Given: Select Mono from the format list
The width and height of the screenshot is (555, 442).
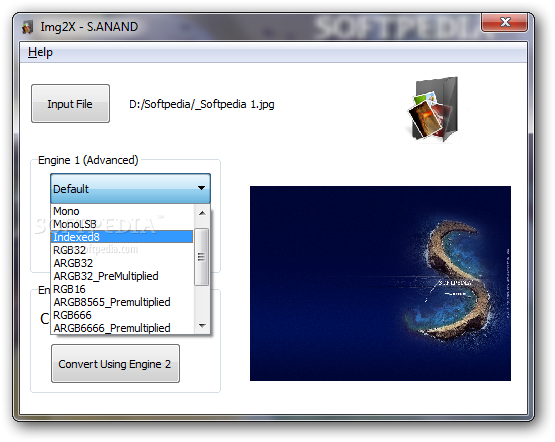Looking at the screenshot, I should click(122, 211).
